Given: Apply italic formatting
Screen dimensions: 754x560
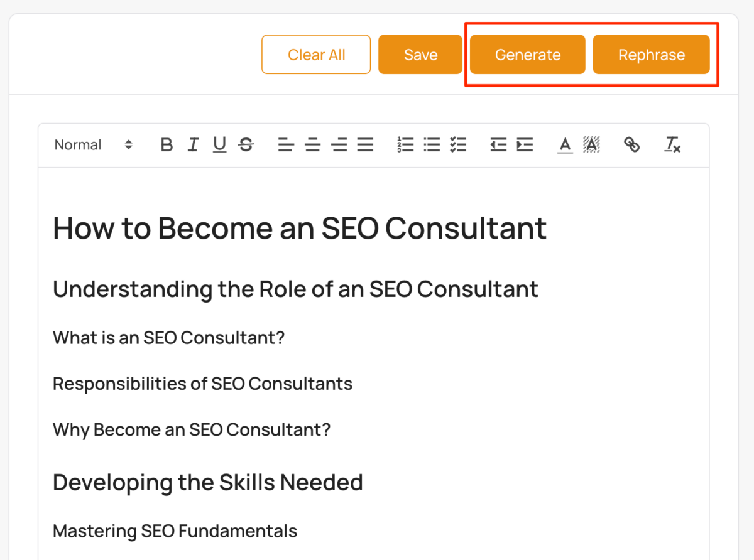Looking at the screenshot, I should pyautogui.click(x=193, y=145).
